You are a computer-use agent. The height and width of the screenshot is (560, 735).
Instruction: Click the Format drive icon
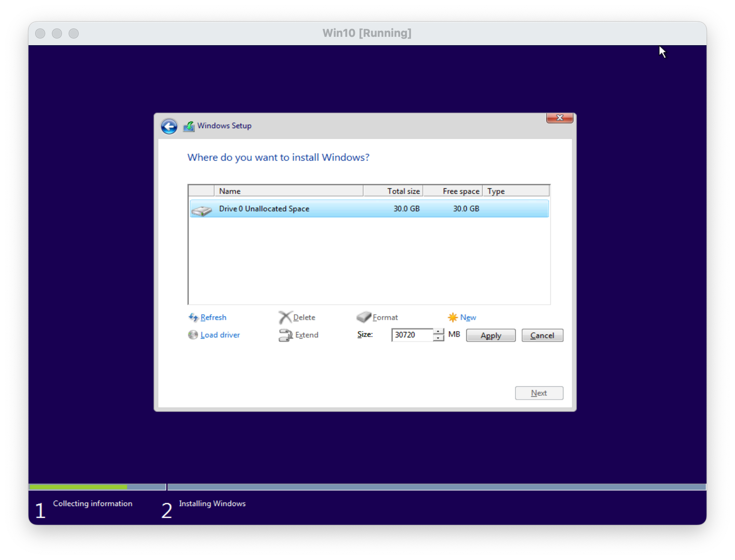pyautogui.click(x=363, y=317)
